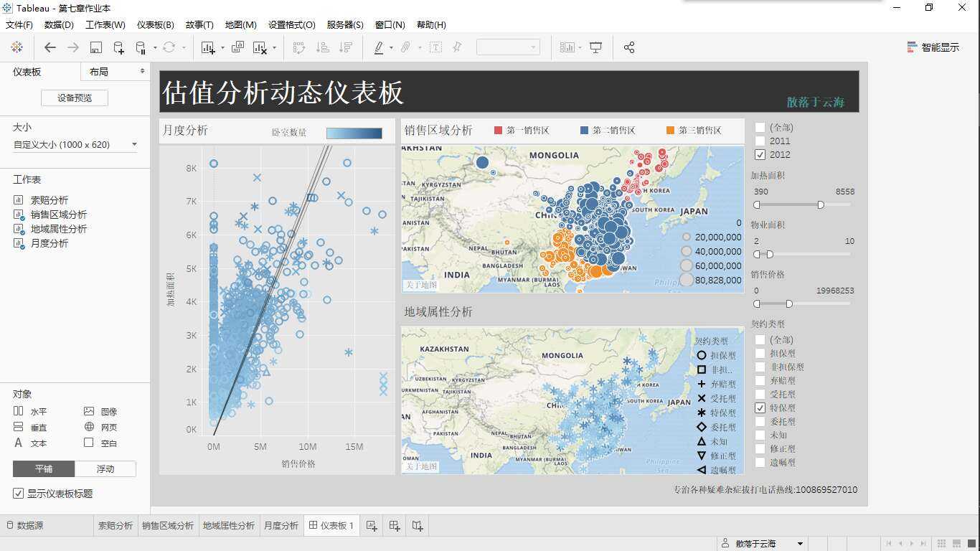This screenshot has width=980, height=551.
Task: Click the Tableau start page logo icon
Action: click(x=17, y=47)
